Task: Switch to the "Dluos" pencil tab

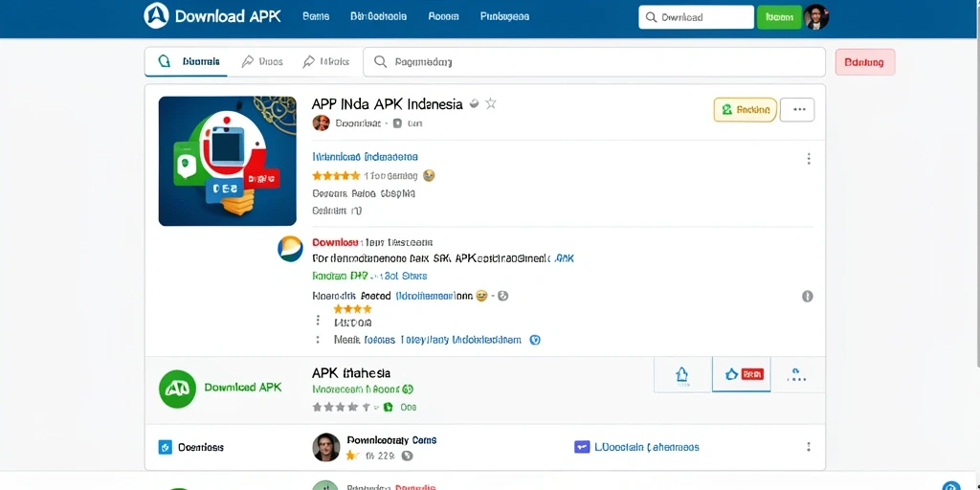Action: point(262,61)
